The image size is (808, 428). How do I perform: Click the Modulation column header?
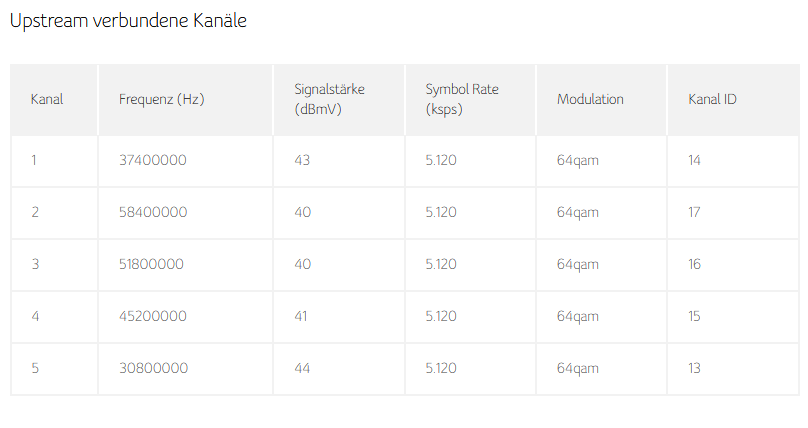point(590,99)
